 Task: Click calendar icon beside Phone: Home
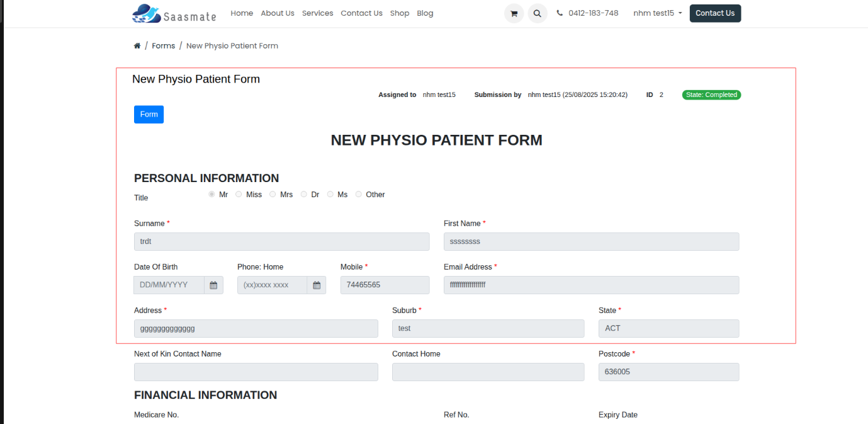tap(317, 285)
